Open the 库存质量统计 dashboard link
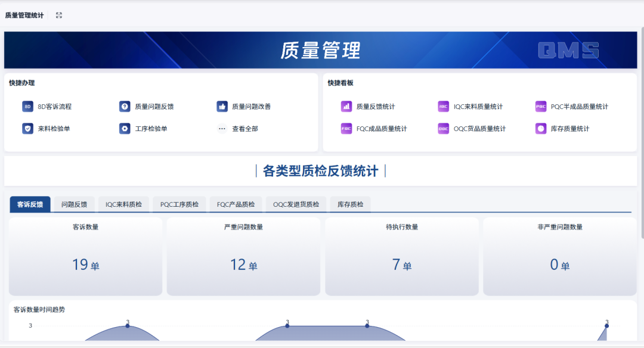 570,129
